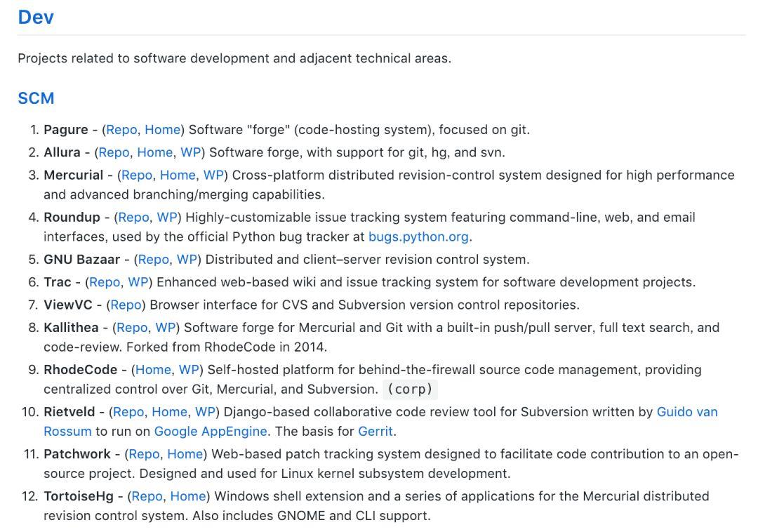Visit Pagure's Home link
The image size is (758, 532).
click(162, 130)
